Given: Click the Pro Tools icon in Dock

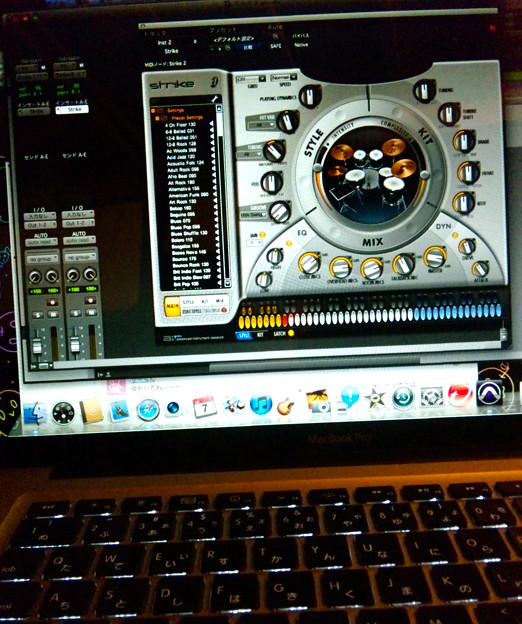Looking at the screenshot, I should pos(489,393).
